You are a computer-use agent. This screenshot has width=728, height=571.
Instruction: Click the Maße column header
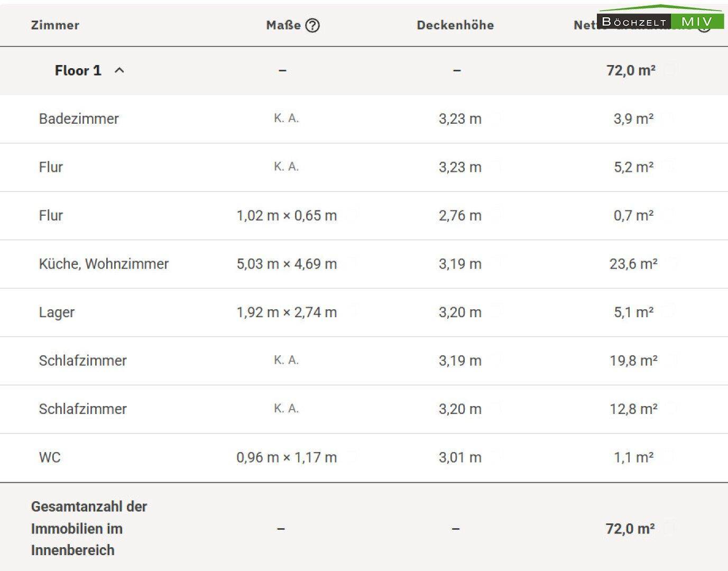coord(283,25)
